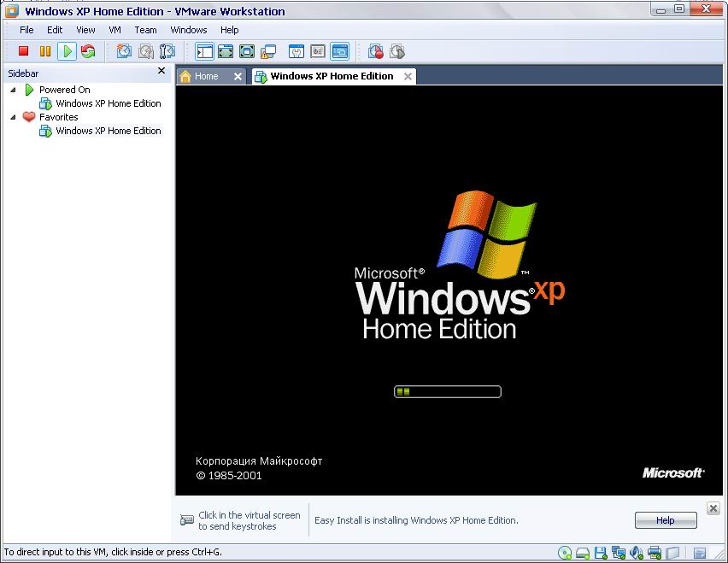Close the Windows XP Home Edition tab
The height and width of the screenshot is (563, 728).
click(408, 77)
